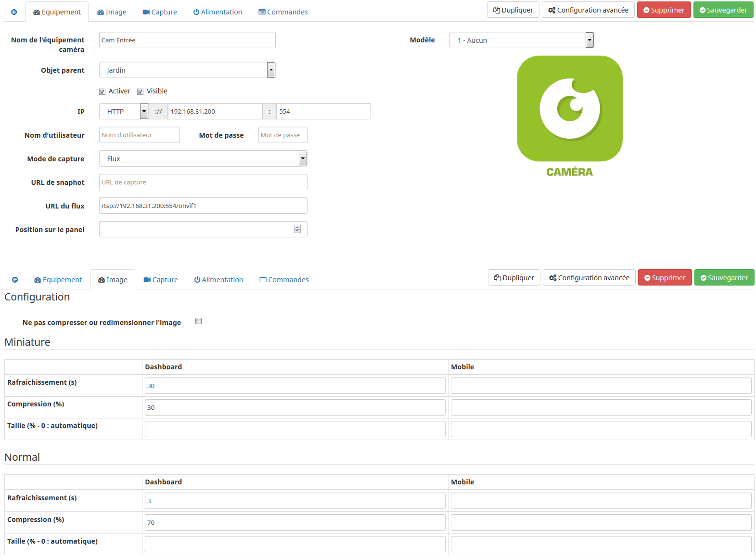Click the green Caméra plugin logo
The height and width of the screenshot is (560, 756).
click(570, 117)
